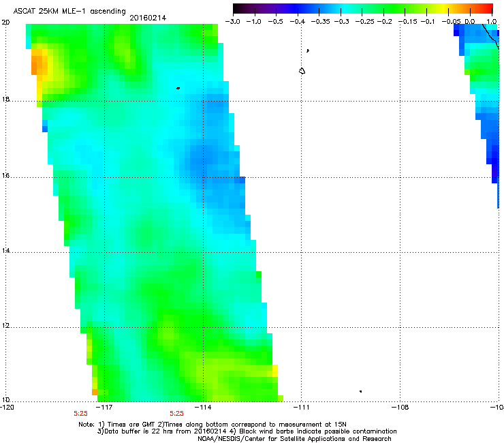Click the longitude axis label '-111'
Viewport: 504px width, 443px height.
pos(302,408)
